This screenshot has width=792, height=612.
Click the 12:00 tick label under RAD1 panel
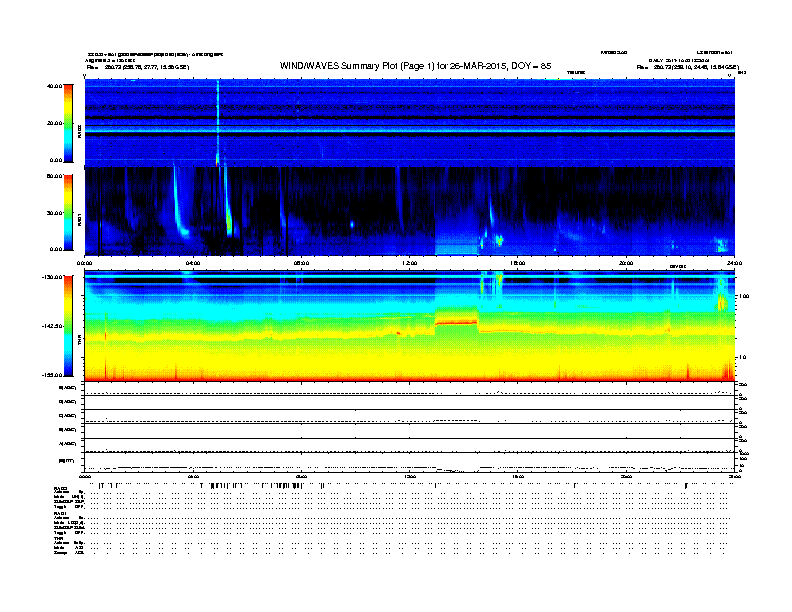click(409, 263)
